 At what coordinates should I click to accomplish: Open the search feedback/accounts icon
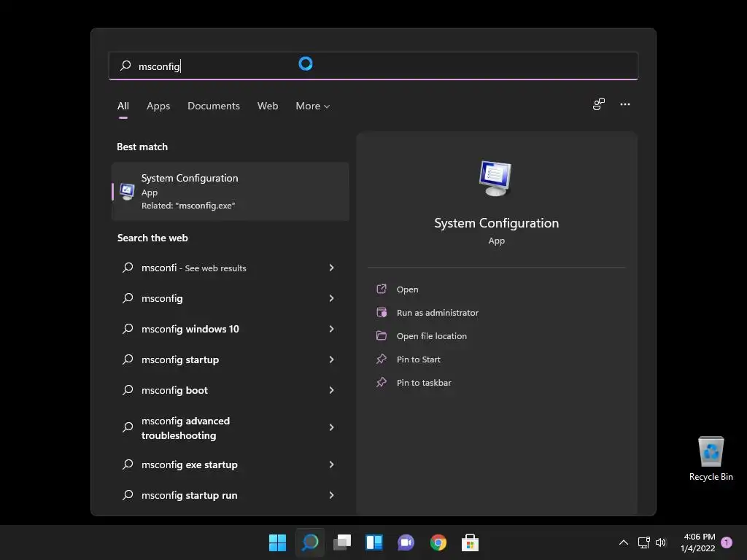[599, 104]
